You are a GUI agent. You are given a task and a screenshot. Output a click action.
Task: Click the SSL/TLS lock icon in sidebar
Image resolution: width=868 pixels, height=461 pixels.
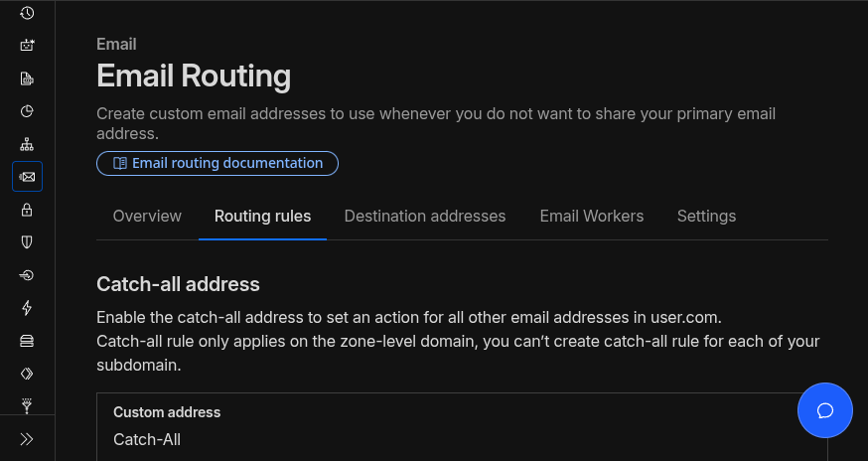click(x=27, y=210)
